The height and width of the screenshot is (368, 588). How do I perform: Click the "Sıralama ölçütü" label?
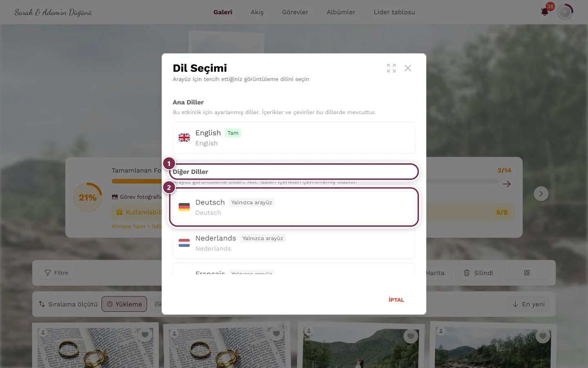[x=73, y=304]
